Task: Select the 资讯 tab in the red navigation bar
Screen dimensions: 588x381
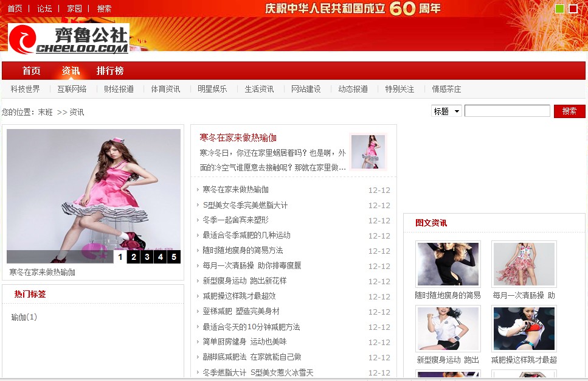Action: (x=71, y=71)
